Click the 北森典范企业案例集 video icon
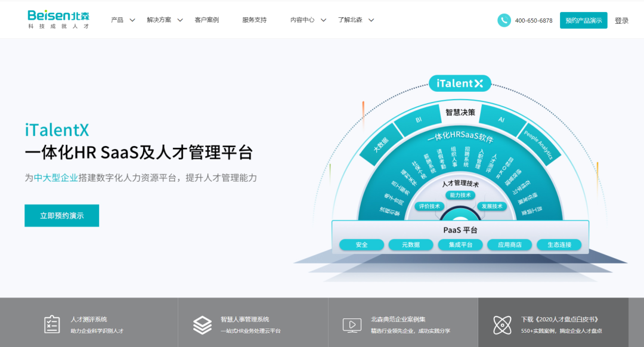The height and width of the screenshot is (347, 644). click(x=352, y=325)
